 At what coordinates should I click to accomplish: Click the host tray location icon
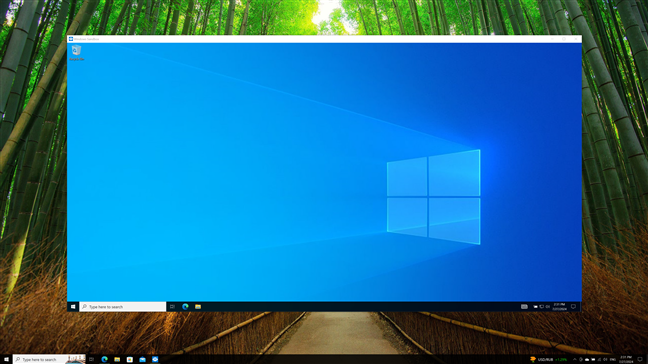pyautogui.click(x=581, y=359)
